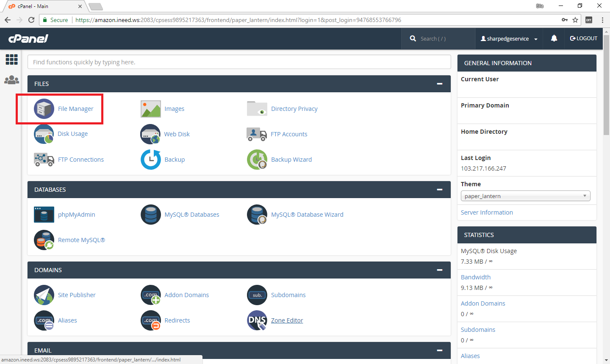Open the notifications bell icon
This screenshot has height=364, width=610.
point(554,39)
